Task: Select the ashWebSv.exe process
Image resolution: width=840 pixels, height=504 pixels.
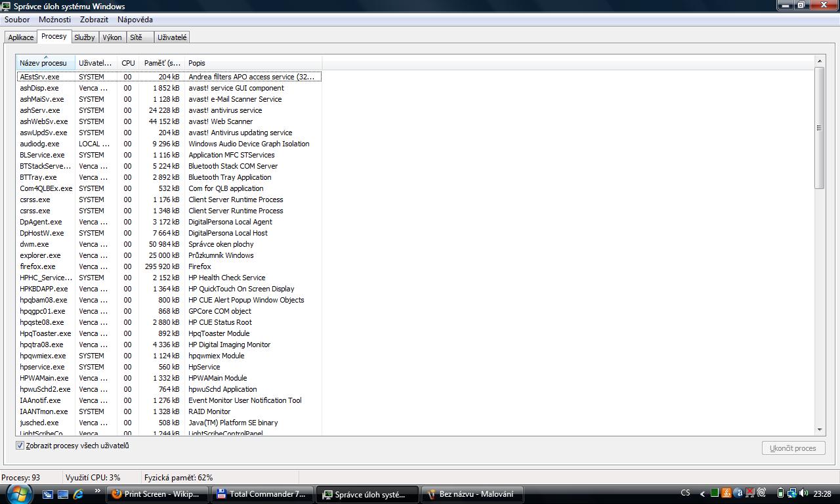Action: tap(169, 121)
